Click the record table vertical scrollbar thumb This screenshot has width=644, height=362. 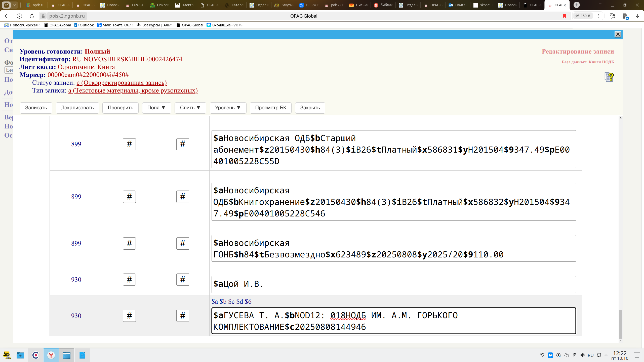pyautogui.click(x=621, y=324)
